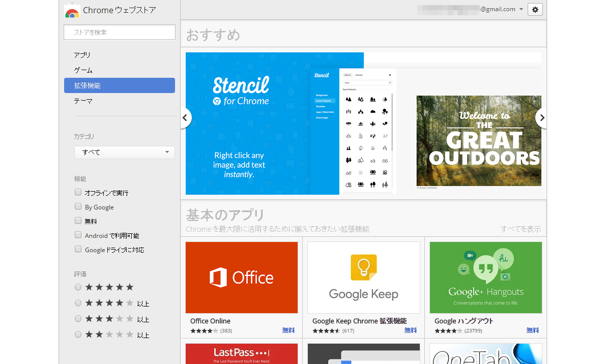This screenshot has height=364, width=607.
Task: Open the gmail account dropdown arrow
Action: point(521,9)
